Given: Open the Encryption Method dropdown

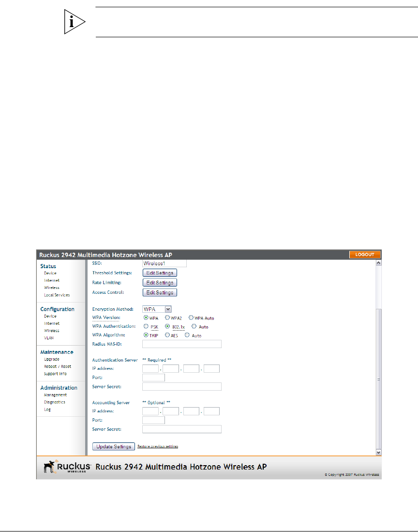Looking at the screenshot, I should coord(157,309).
